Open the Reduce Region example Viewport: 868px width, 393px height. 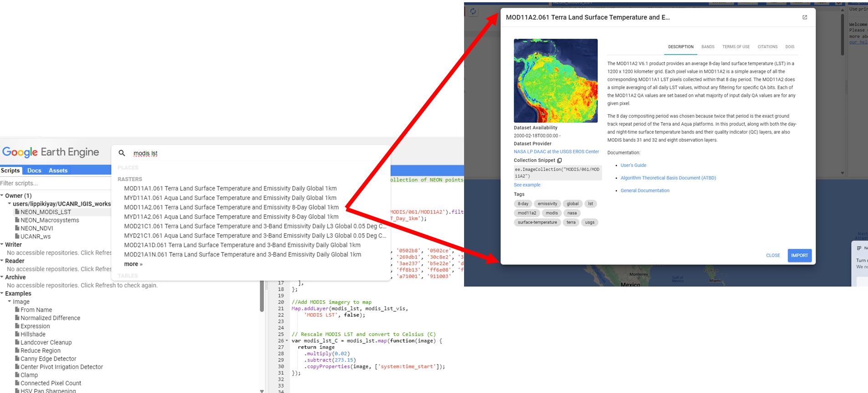41,351
